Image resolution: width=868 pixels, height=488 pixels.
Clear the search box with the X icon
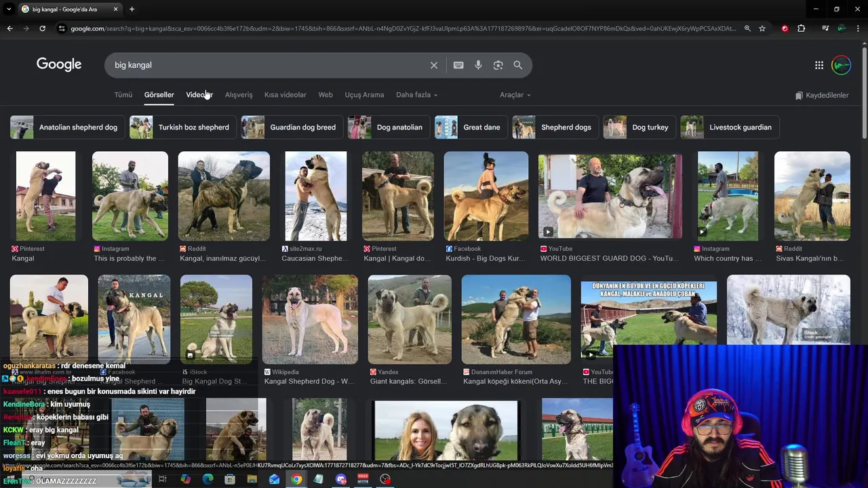[434, 65]
